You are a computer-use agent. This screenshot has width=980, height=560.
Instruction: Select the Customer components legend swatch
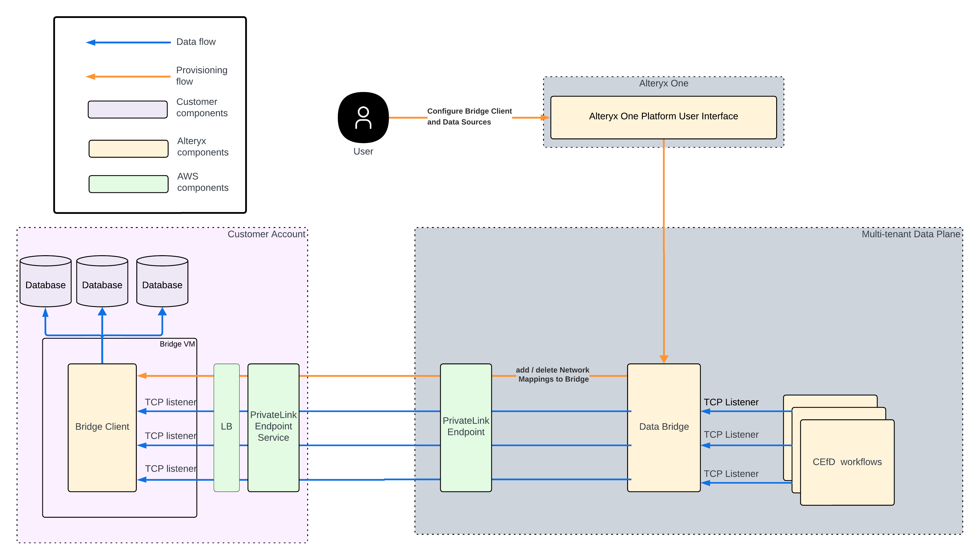click(x=128, y=109)
